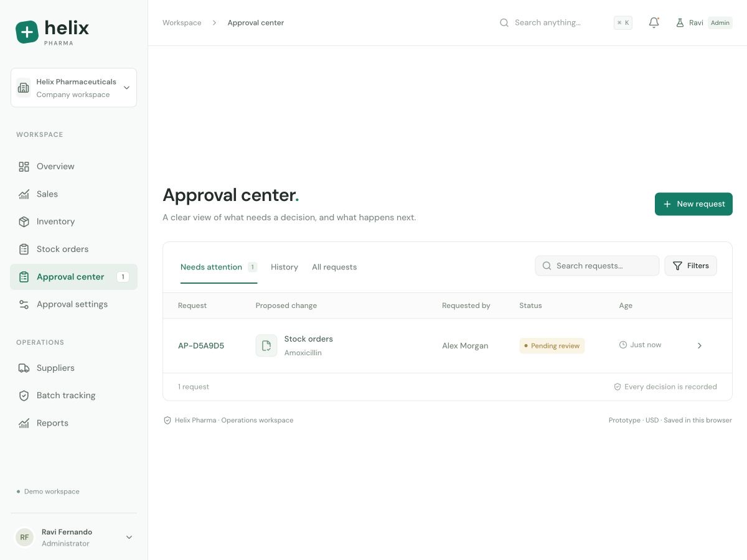Expand the Helix Pharmaceuticals workspace dropdown
The height and width of the screenshot is (560, 747).
[x=126, y=88]
